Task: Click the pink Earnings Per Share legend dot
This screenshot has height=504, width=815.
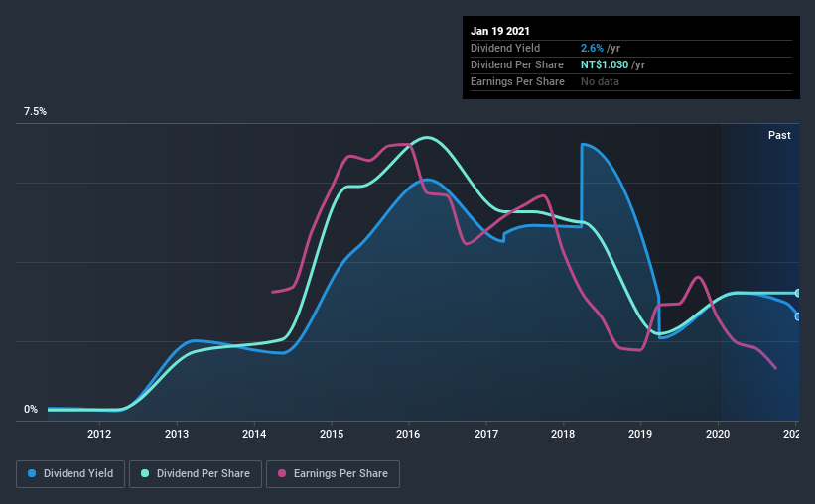Action: (x=282, y=473)
